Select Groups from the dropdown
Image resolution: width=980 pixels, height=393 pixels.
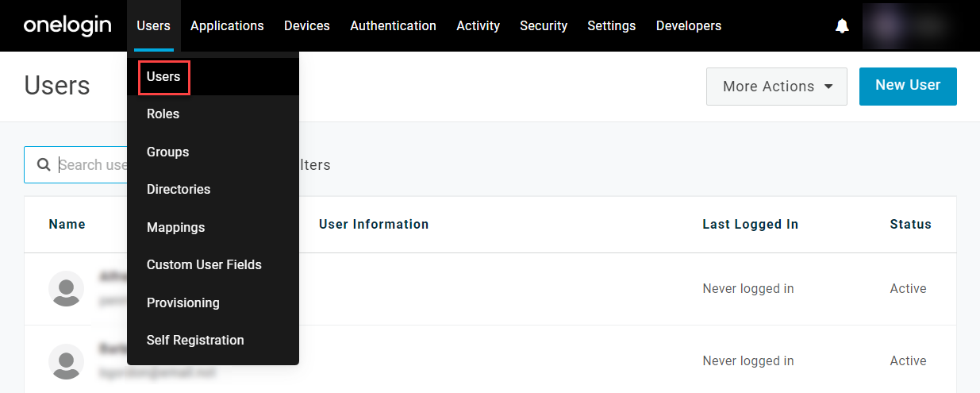213,152
